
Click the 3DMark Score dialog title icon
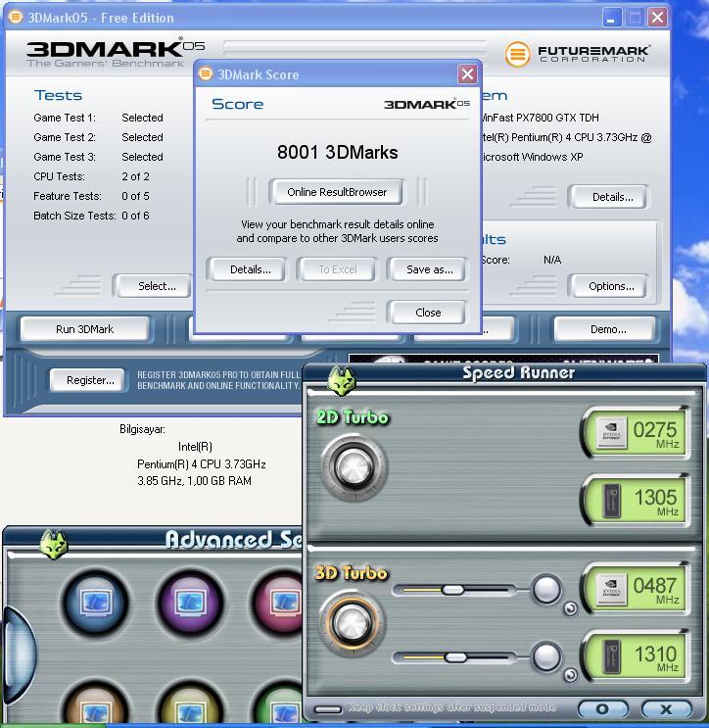point(206,73)
